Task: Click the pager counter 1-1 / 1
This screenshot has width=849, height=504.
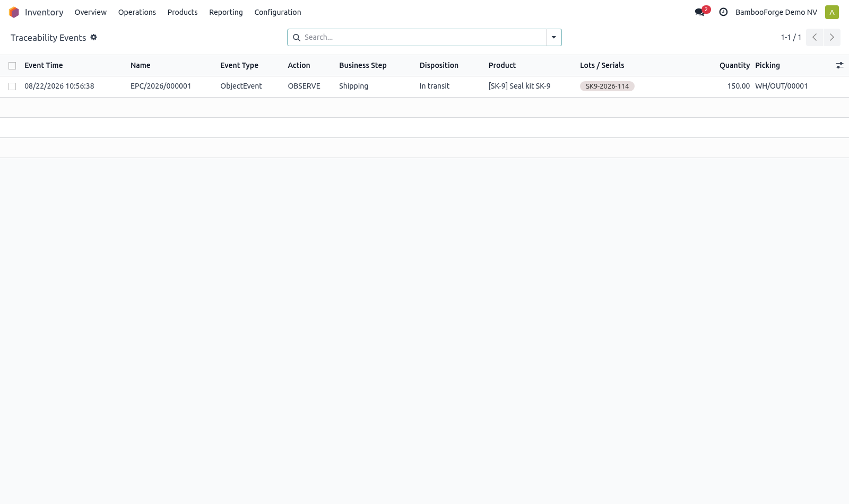Action: tap(791, 37)
